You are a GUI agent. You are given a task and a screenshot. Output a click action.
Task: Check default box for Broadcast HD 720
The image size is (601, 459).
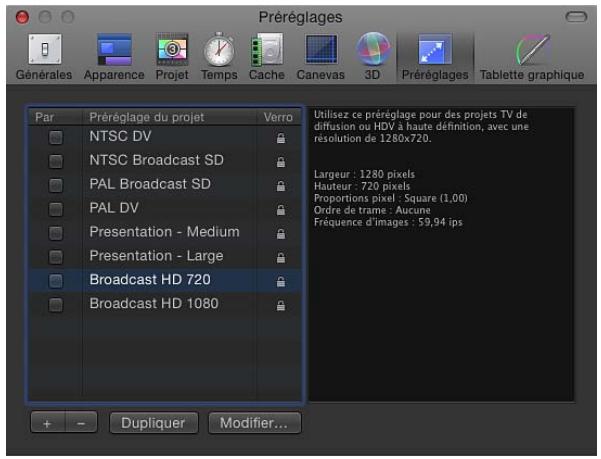(56, 281)
